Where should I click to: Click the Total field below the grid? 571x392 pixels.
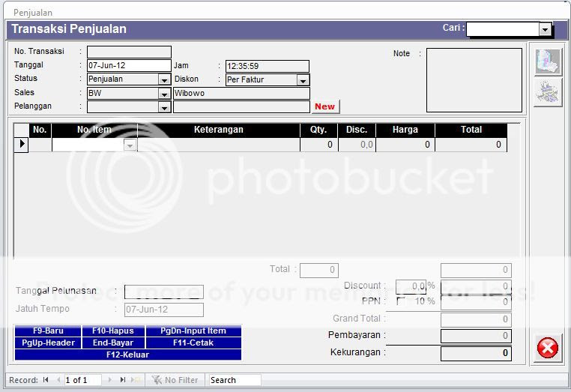click(x=319, y=271)
